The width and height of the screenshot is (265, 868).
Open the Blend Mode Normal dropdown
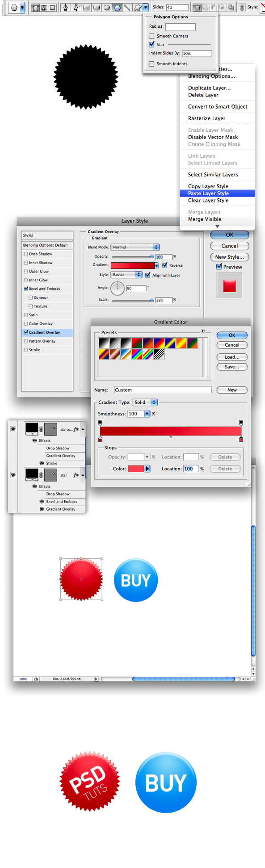[x=135, y=247]
